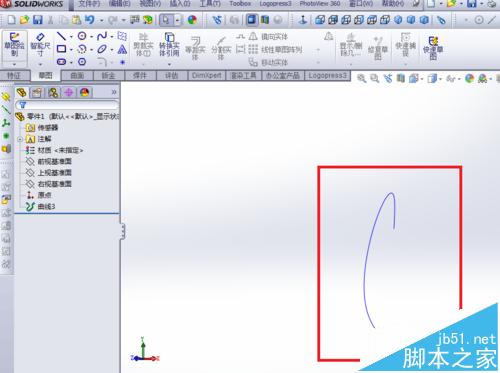The height and width of the screenshot is (373, 500).
Task: Select 前视基准面 front plane in tree
Action: (49, 161)
